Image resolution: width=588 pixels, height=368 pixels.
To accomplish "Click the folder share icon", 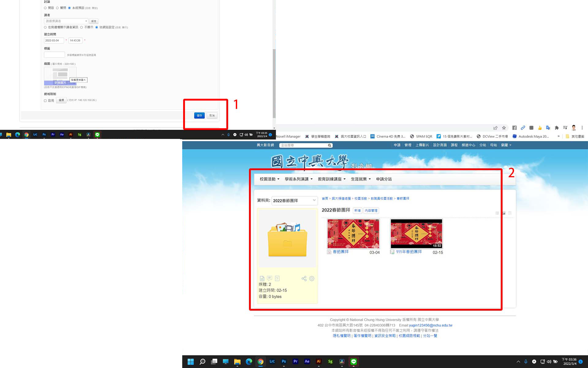I will (304, 278).
